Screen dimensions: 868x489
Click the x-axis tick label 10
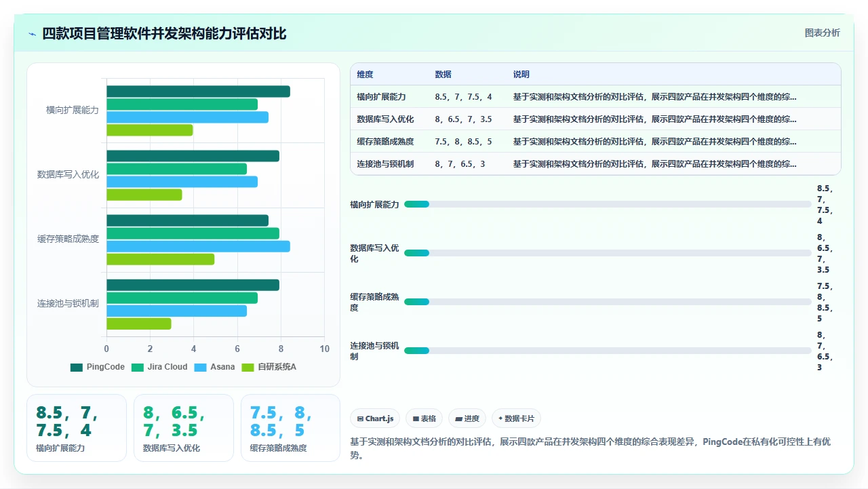[324, 349]
